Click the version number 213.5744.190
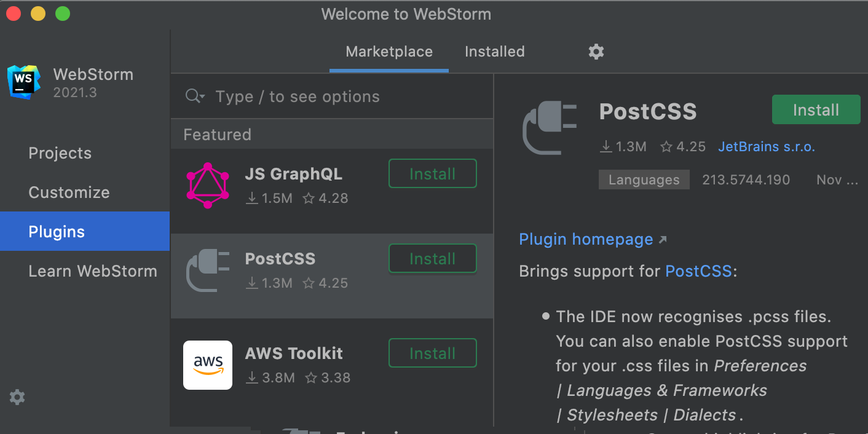 coord(746,180)
